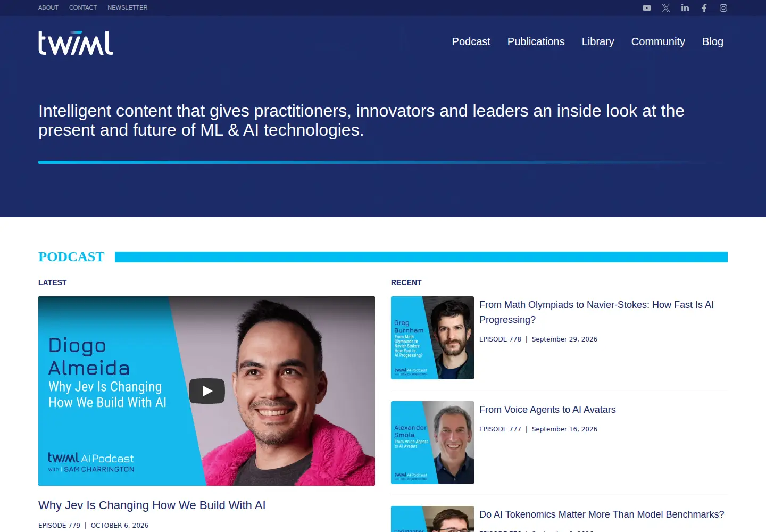Screen dimensions: 766x532
Task: Click the Alexander Smola episode thumbnail
Action: coord(432,443)
